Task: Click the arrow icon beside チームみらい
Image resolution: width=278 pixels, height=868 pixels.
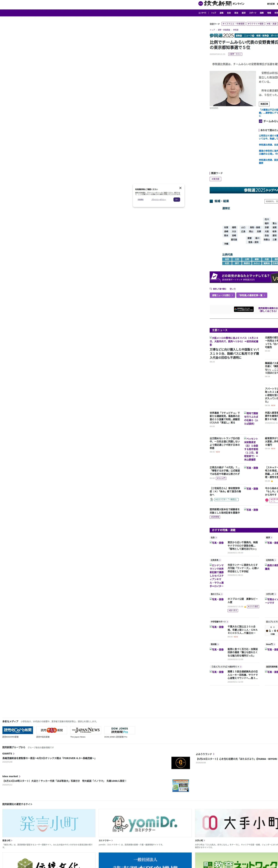Action: pyautogui.click(x=260, y=121)
